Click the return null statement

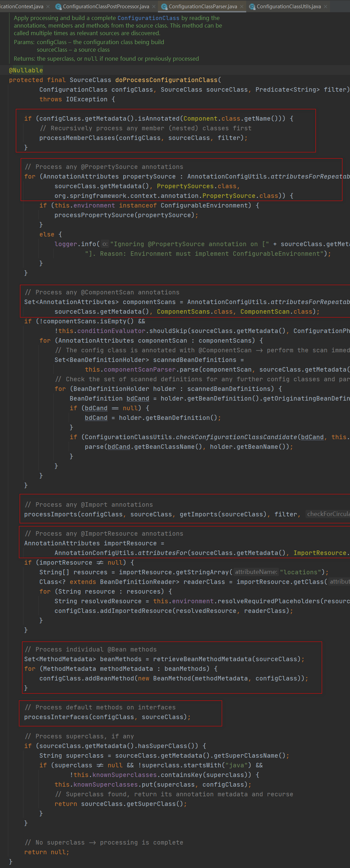click(47, 852)
